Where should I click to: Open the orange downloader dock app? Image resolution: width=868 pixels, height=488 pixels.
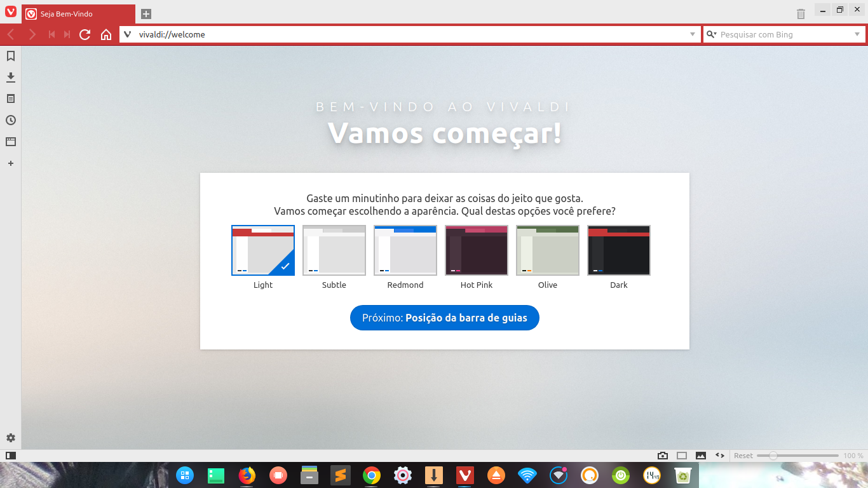[x=434, y=475]
